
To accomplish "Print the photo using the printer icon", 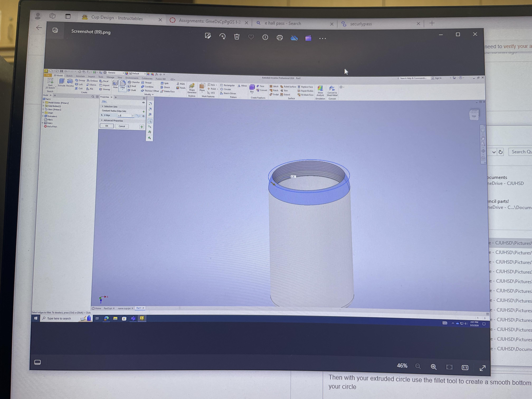I will pyautogui.click(x=279, y=38).
